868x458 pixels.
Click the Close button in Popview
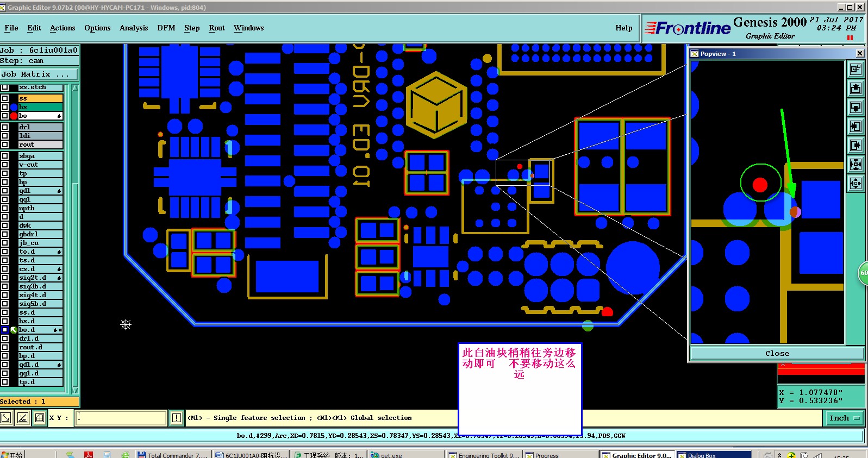pos(777,353)
